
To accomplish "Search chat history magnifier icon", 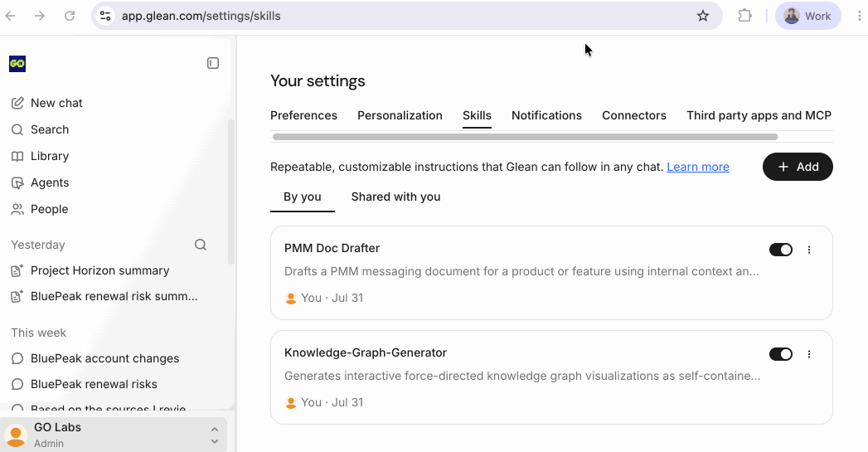I will coord(201,245).
